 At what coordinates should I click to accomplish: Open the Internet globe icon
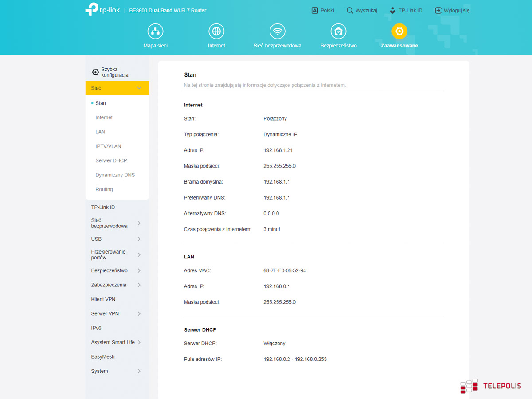coord(216,31)
